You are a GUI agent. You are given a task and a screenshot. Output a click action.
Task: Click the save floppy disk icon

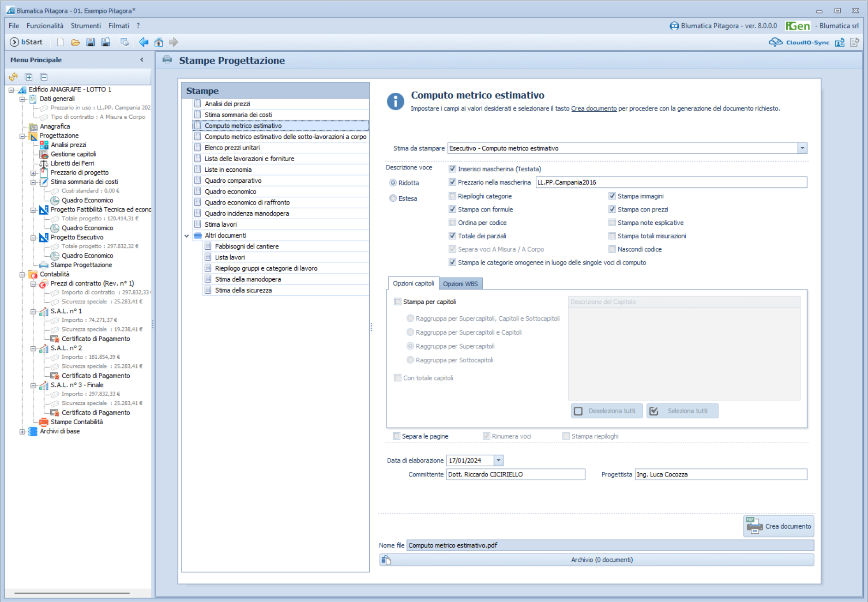coord(90,42)
